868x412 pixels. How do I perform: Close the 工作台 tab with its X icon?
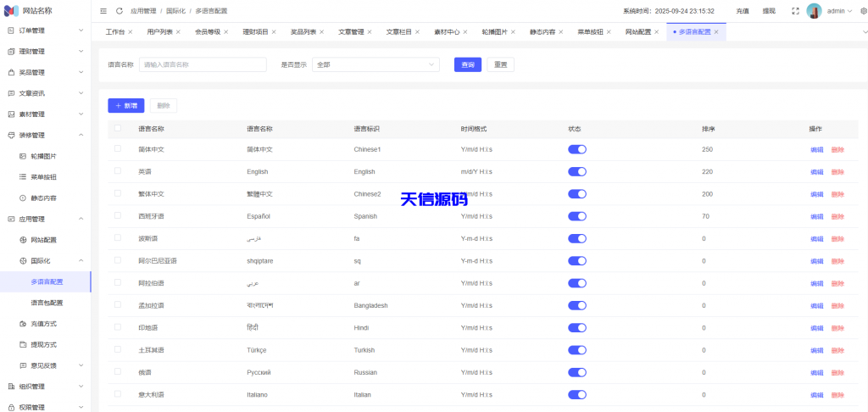coord(131,31)
